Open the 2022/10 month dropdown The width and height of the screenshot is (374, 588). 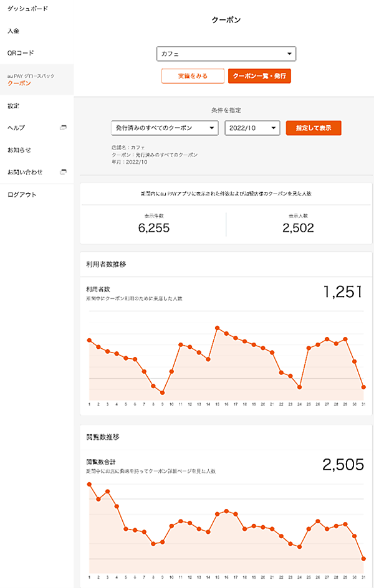tap(252, 128)
